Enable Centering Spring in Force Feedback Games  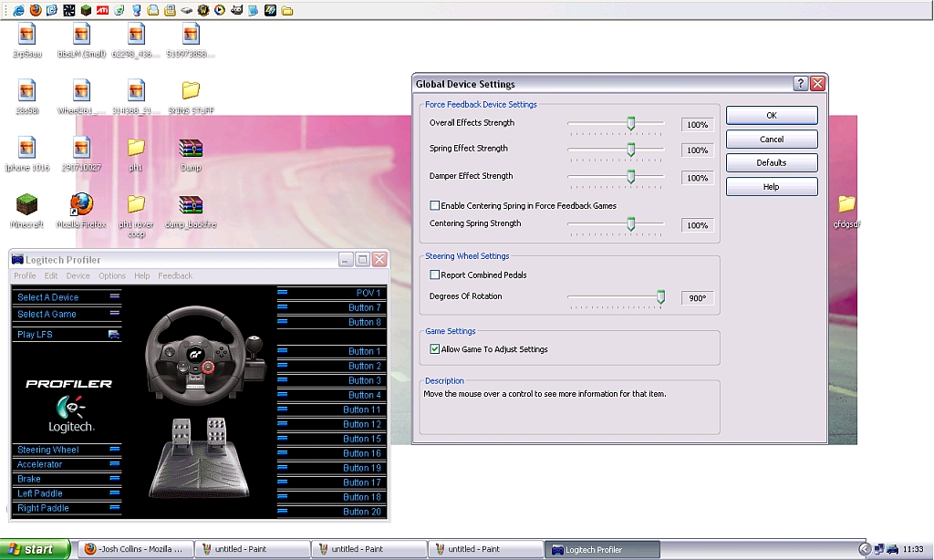(435, 205)
